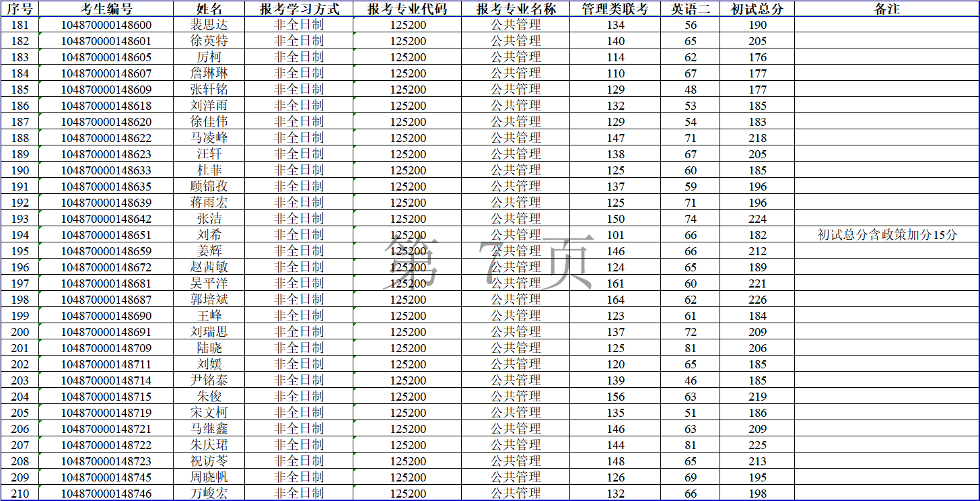Click candidate number 104870000148642

point(106,219)
